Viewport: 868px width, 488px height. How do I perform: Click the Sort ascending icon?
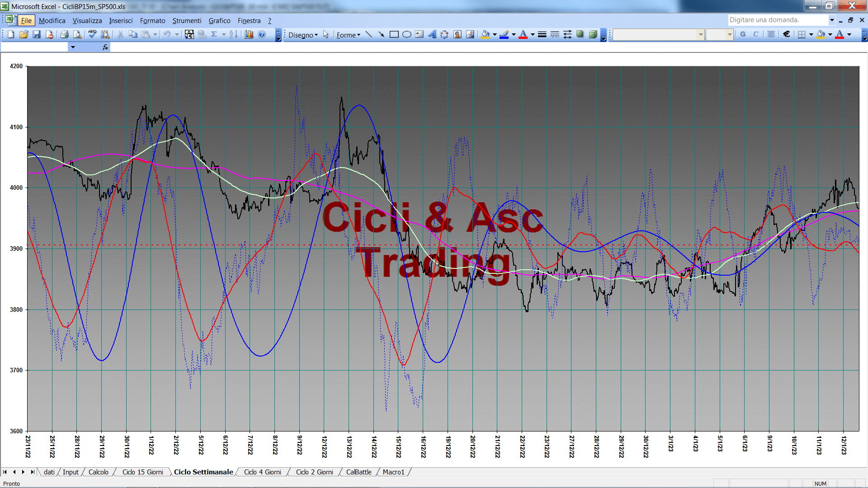point(233,34)
